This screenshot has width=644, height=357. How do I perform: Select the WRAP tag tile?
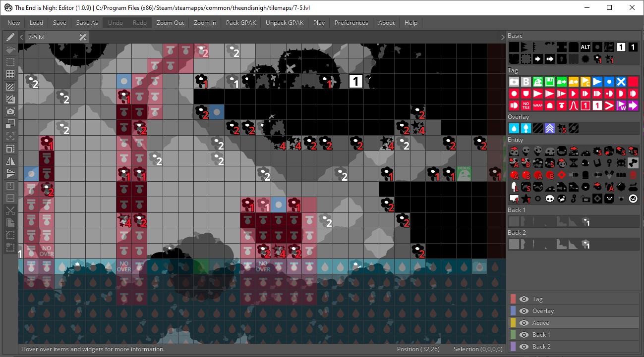click(538, 105)
